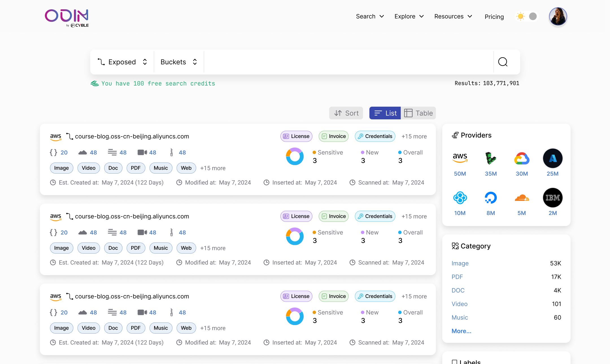Expand +15 more file types in third result

click(x=213, y=328)
